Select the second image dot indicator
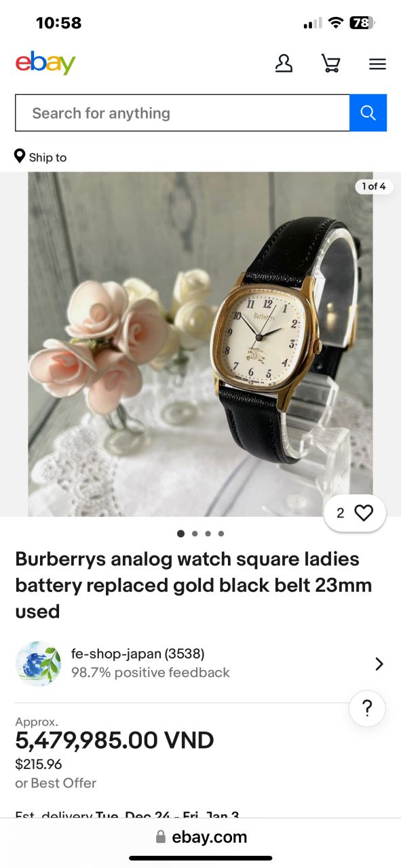The image size is (401, 868). 195,534
